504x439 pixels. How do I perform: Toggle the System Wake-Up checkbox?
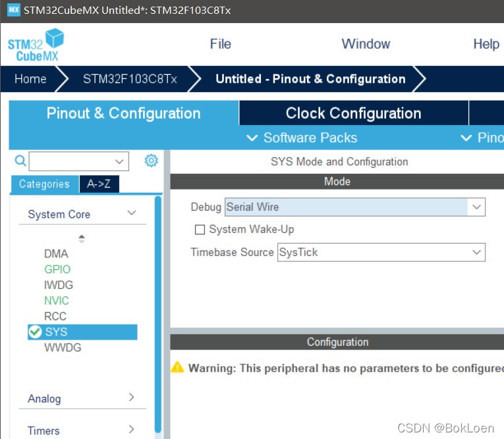(x=200, y=230)
